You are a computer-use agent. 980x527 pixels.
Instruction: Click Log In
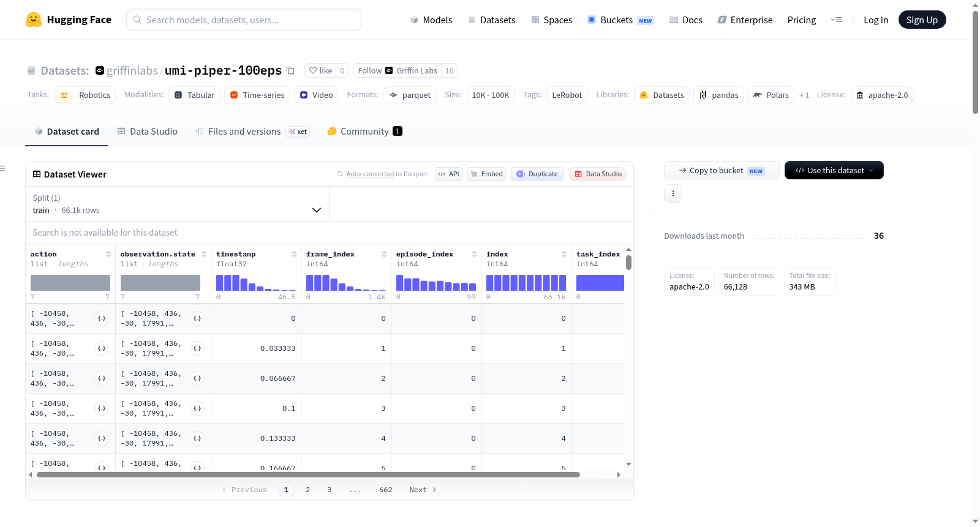pyautogui.click(x=876, y=20)
